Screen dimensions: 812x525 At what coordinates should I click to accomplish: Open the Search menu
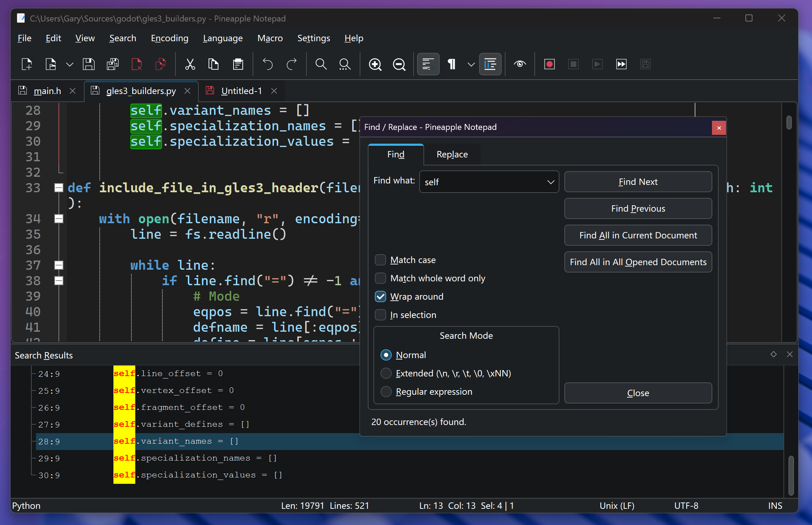(x=123, y=38)
